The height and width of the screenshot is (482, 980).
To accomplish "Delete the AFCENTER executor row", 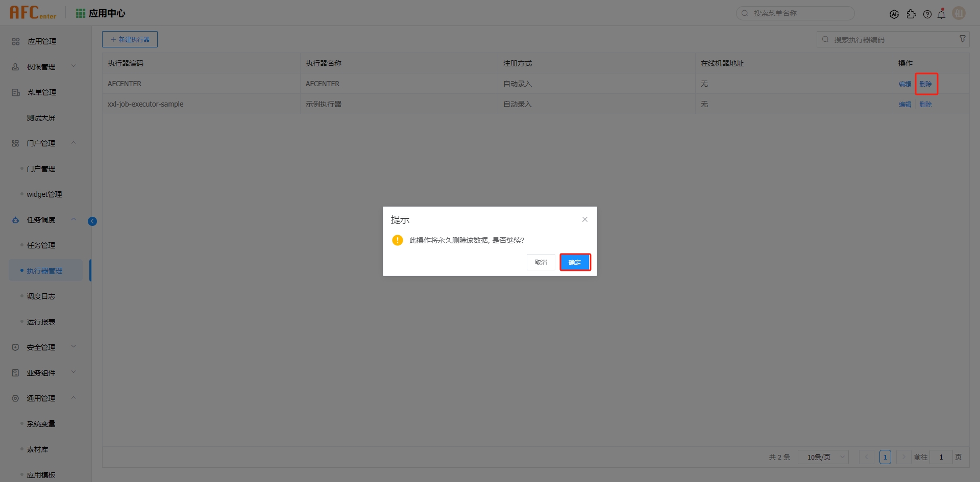I will 926,84.
